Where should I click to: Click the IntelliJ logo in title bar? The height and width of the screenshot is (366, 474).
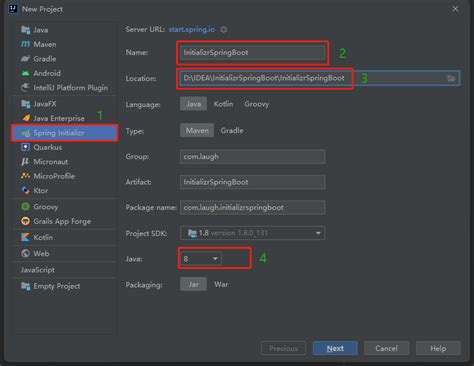coord(13,9)
